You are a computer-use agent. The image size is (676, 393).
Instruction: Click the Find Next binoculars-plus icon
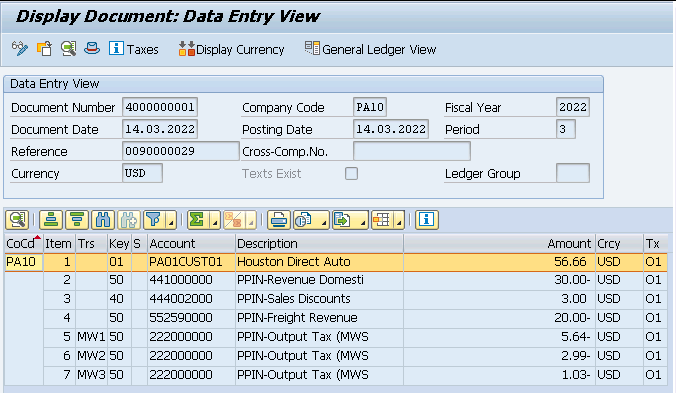128,220
